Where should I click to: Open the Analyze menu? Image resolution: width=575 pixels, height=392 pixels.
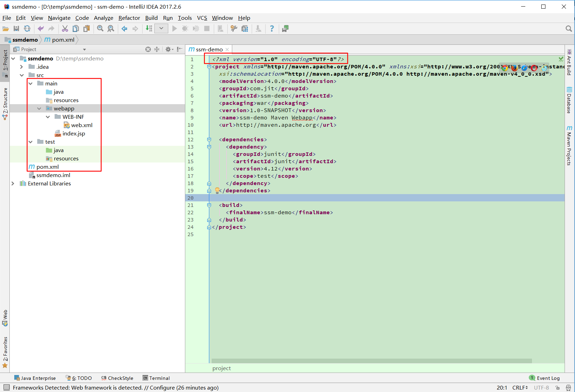point(103,18)
